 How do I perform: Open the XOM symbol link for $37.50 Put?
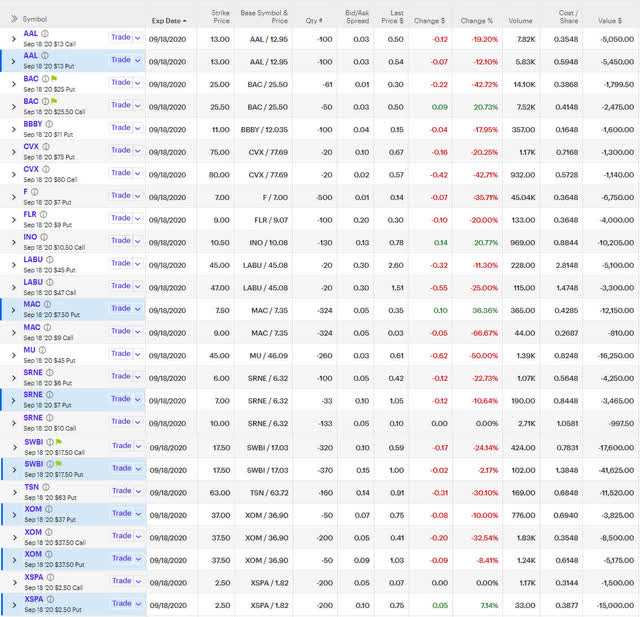[x=33, y=554]
